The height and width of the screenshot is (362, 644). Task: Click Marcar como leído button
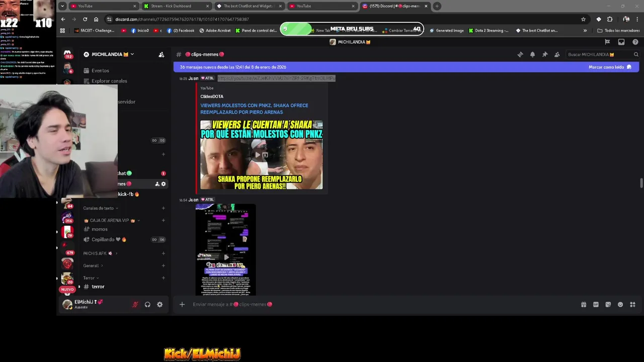610,67
